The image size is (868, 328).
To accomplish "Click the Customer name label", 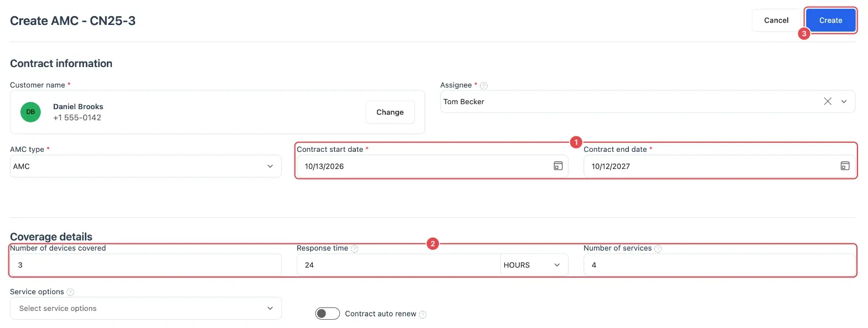I will (x=38, y=85).
